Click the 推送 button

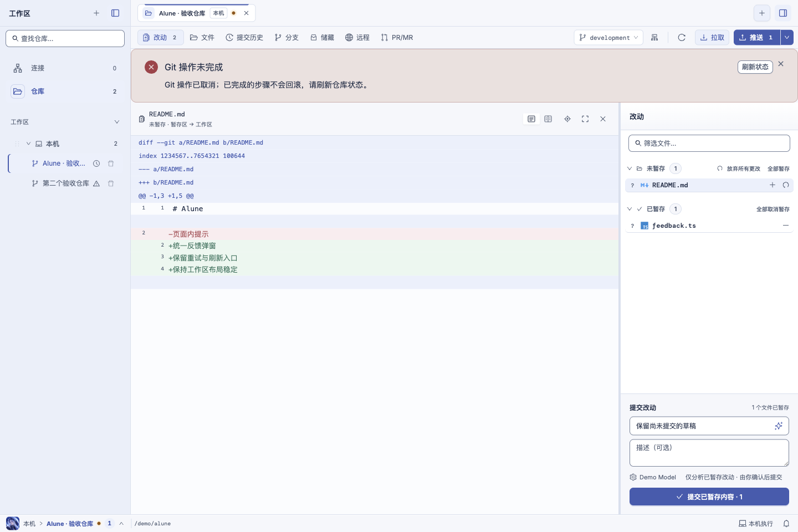pos(757,38)
